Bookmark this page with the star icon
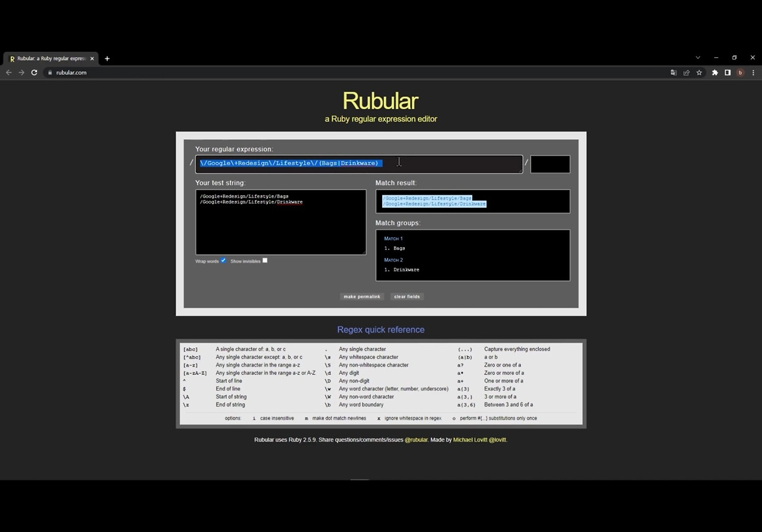This screenshot has height=532, width=762. coord(699,73)
